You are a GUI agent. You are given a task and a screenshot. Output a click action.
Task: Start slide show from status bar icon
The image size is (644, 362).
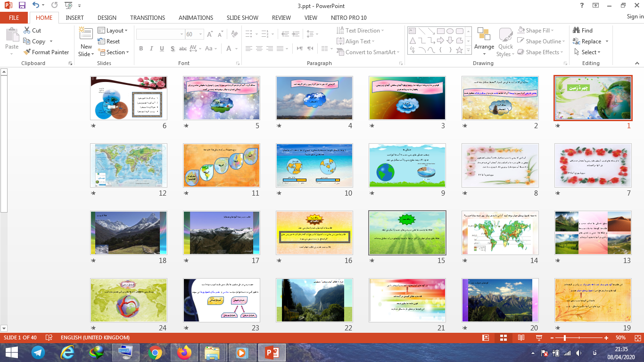click(x=539, y=338)
